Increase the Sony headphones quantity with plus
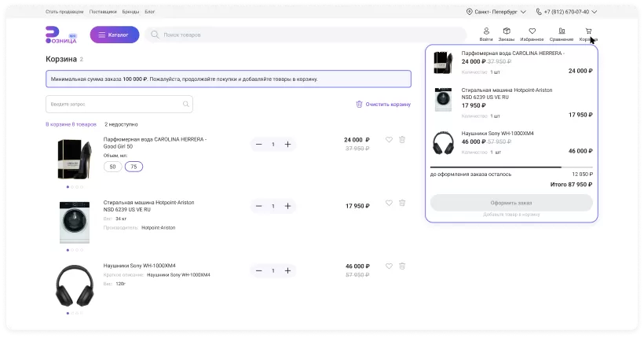 coord(287,270)
